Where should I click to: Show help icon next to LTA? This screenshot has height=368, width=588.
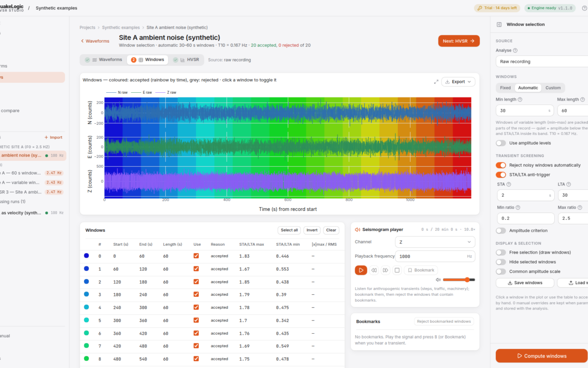[569, 184]
